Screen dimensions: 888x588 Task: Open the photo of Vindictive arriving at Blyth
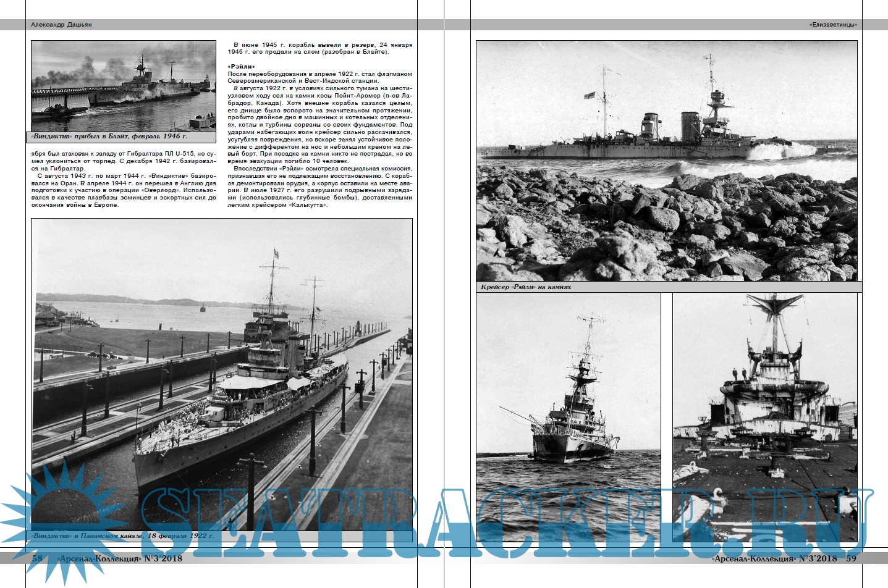pyautogui.click(x=124, y=85)
